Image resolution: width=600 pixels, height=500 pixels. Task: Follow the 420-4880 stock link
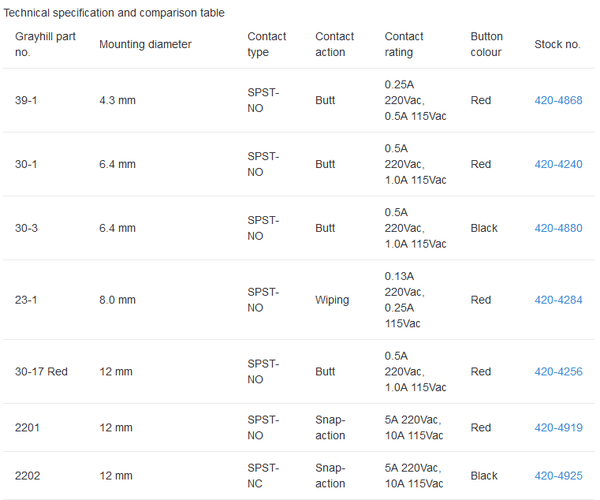coord(558,228)
